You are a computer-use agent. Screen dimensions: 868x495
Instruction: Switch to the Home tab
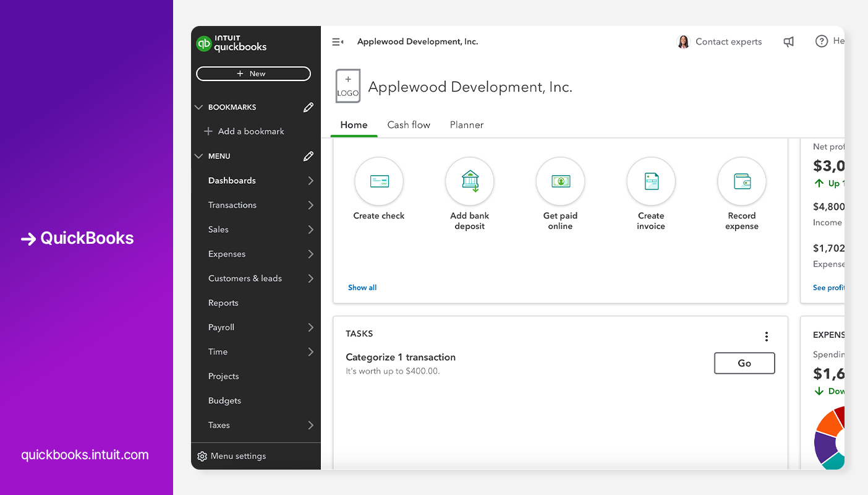(x=354, y=125)
